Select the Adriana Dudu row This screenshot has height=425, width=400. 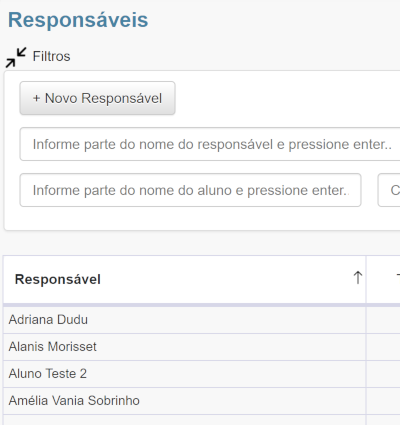184,320
